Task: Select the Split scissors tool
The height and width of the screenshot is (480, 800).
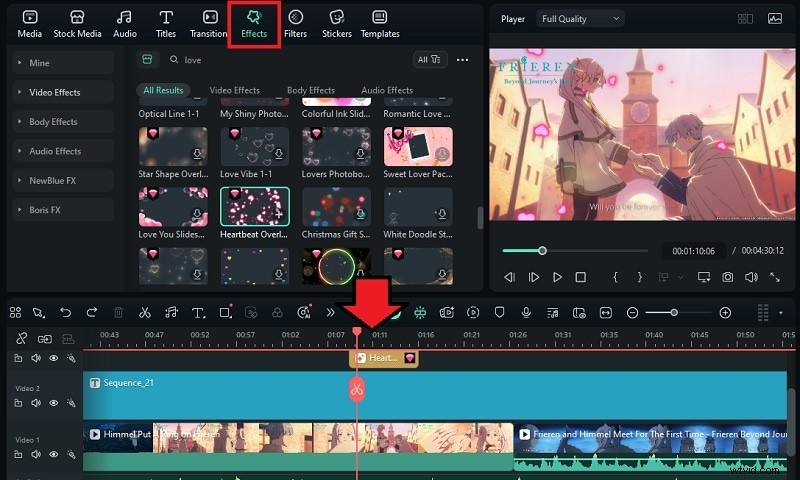Action: coord(145,312)
